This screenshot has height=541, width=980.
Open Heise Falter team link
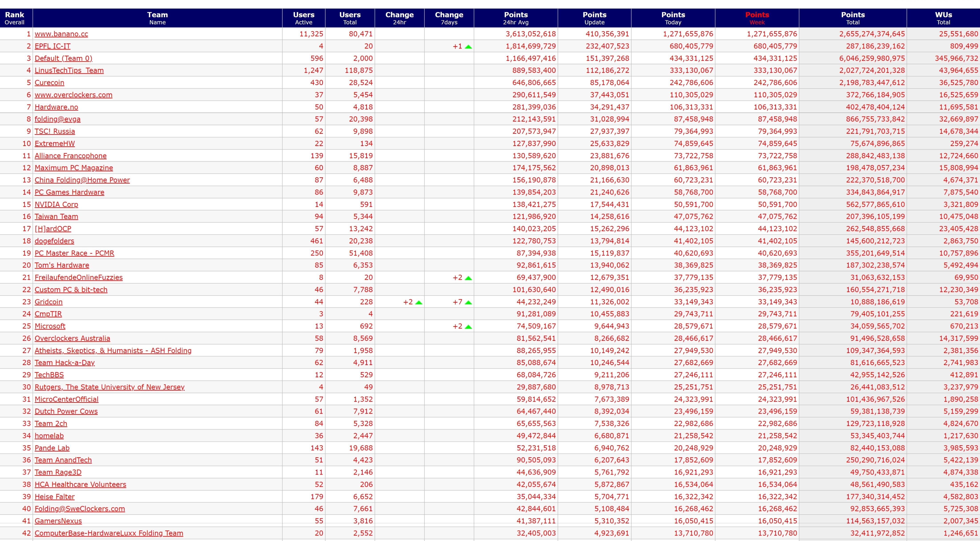[x=55, y=497]
